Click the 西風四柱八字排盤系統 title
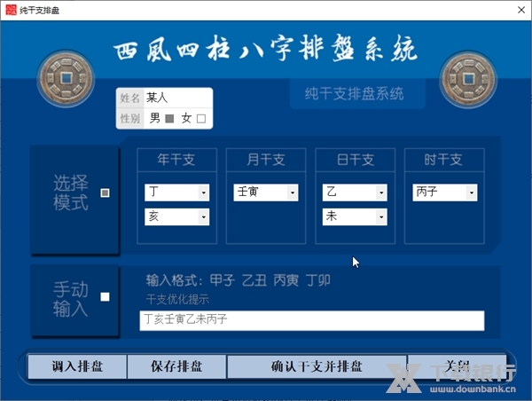Viewport: 532px width, 401px height. pyautogui.click(x=265, y=49)
